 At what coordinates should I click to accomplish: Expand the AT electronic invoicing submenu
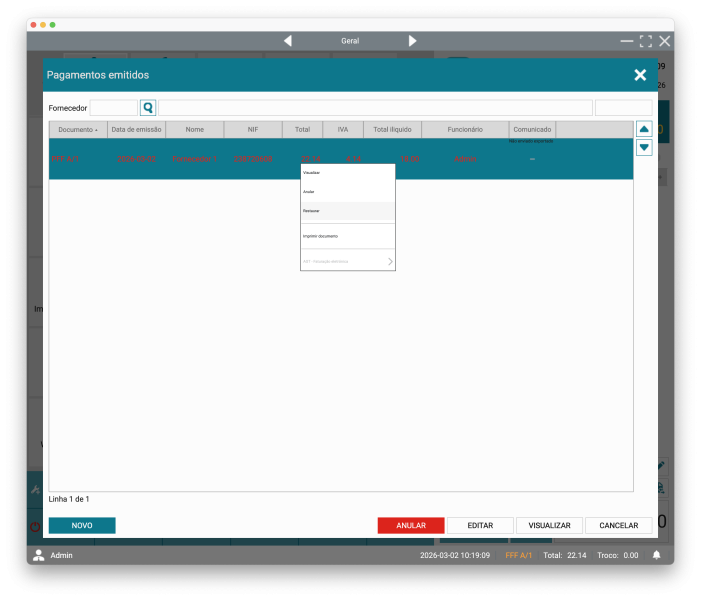click(x=348, y=262)
